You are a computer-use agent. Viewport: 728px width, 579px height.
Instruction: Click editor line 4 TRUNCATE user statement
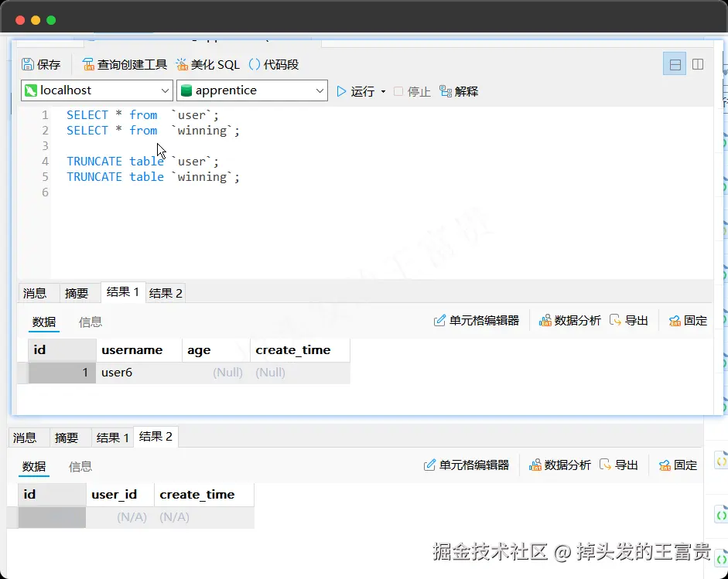tap(142, 162)
